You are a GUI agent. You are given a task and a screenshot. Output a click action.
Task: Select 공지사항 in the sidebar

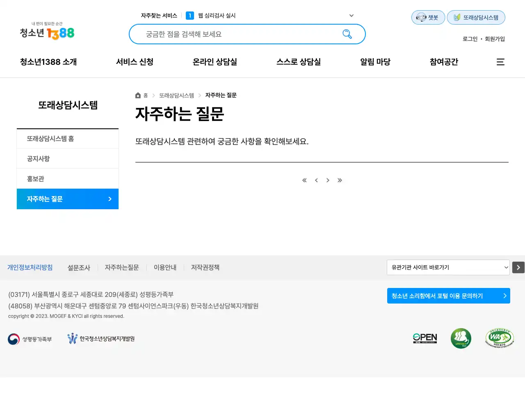[x=39, y=159]
